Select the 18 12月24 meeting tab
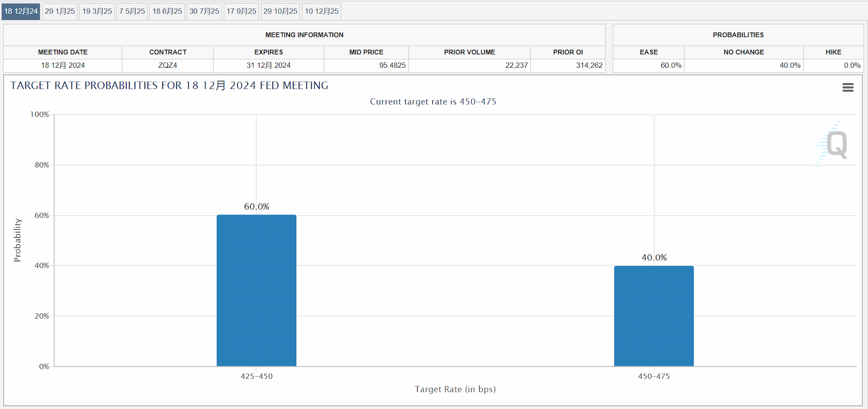868x409 pixels. [x=21, y=11]
